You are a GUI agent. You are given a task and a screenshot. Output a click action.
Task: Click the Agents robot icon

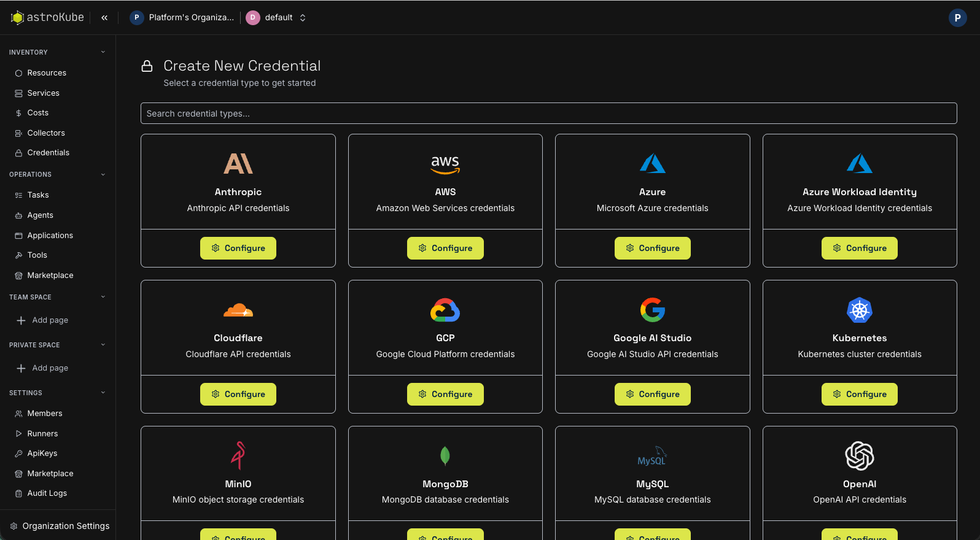[18, 215]
